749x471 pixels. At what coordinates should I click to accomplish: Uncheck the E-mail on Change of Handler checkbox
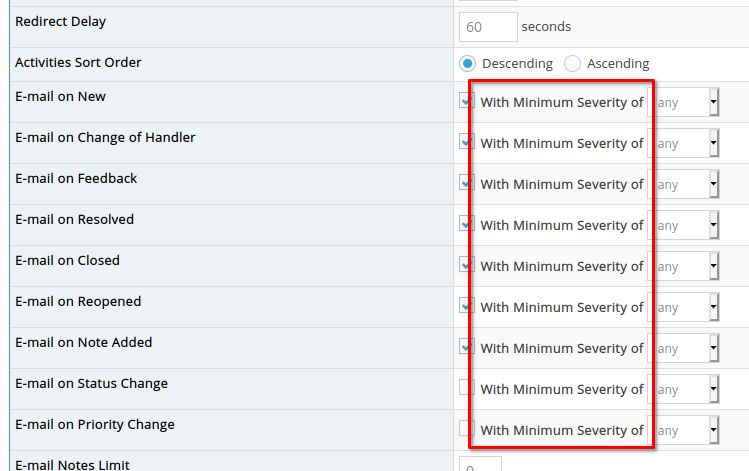pyautogui.click(x=465, y=142)
